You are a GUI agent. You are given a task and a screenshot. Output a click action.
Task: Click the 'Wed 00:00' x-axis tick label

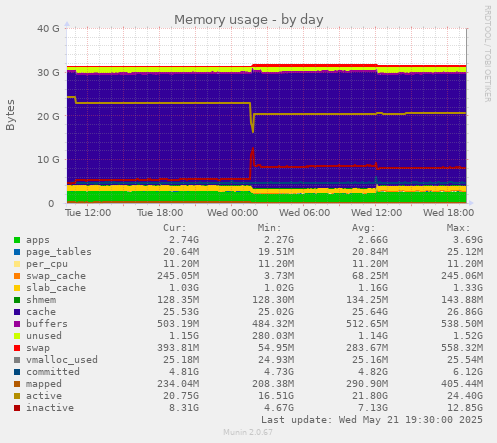click(232, 213)
